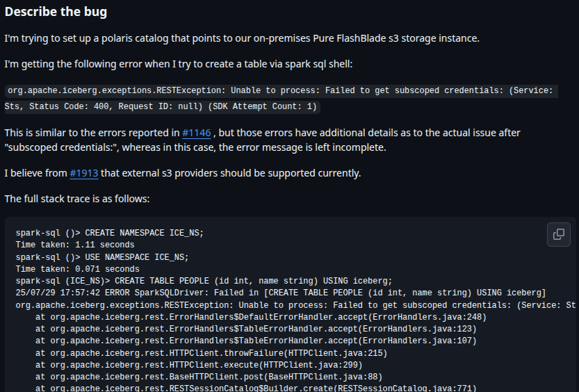Click the "Time taken: 1.11 seconds" line
The width and height of the screenshot is (579, 392).
(x=75, y=245)
